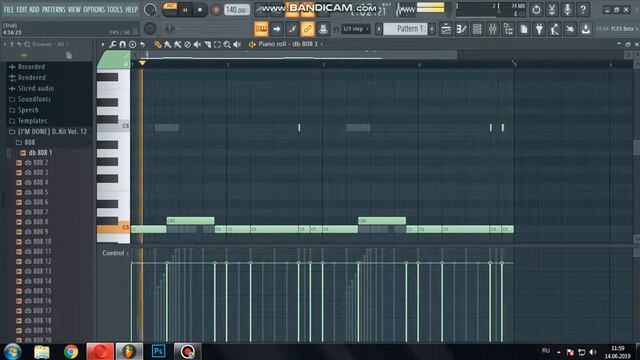Toggle the Browser view toolbar icon
640x360 pixels.
point(508,29)
